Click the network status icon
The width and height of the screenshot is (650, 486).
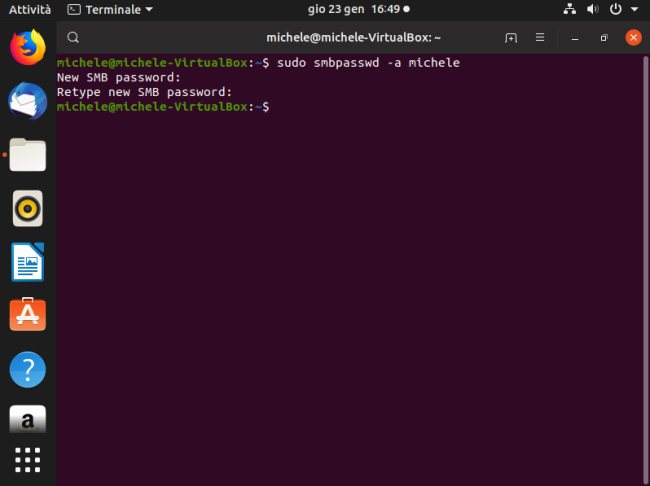pos(570,9)
